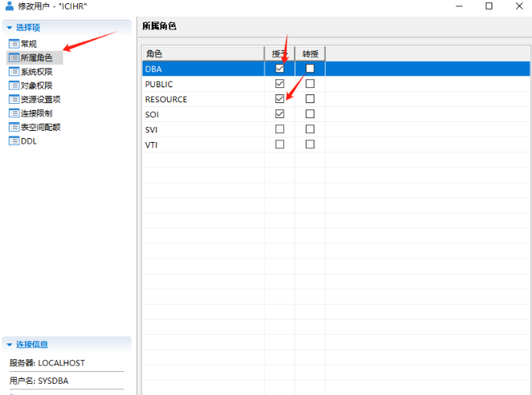The height and width of the screenshot is (395, 532).
Task: Select the SVI role row
Action: pos(336,129)
